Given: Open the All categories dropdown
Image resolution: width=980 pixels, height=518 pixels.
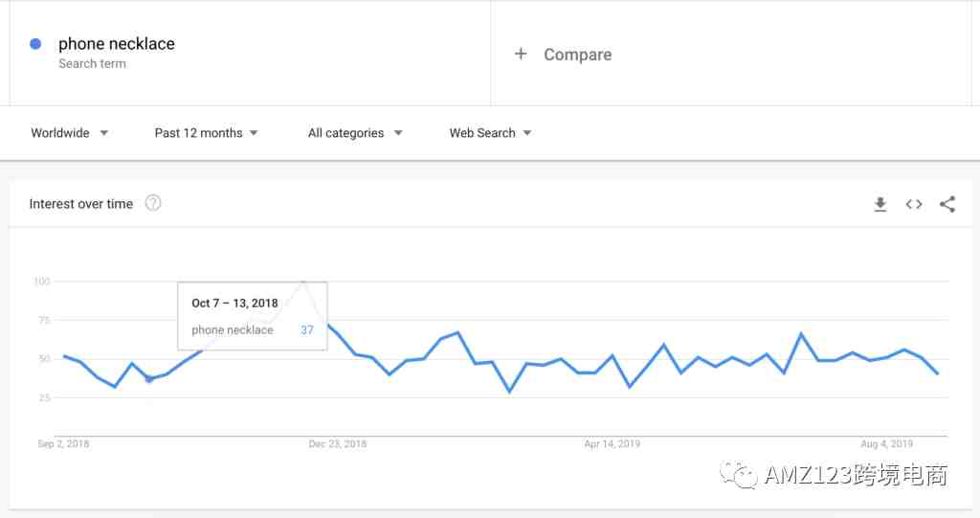Looking at the screenshot, I should click(355, 133).
